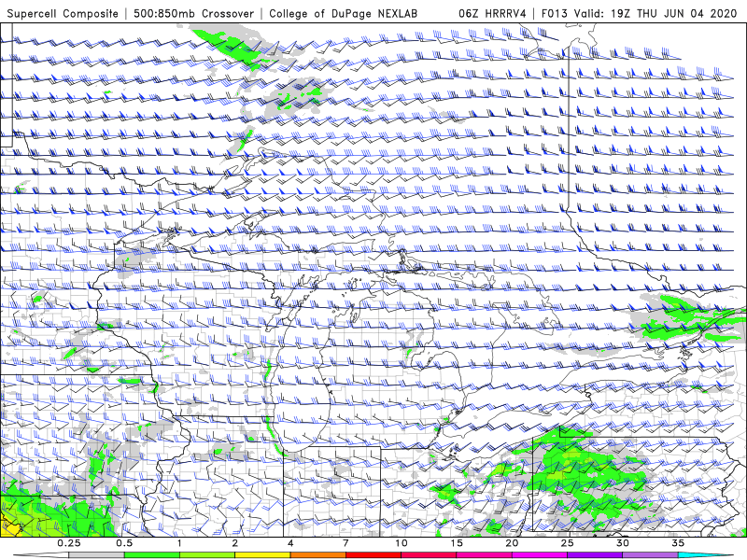Click the yellow-green swatch between 1 and 2
This screenshot has width=747, height=560.
pos(207,555)
